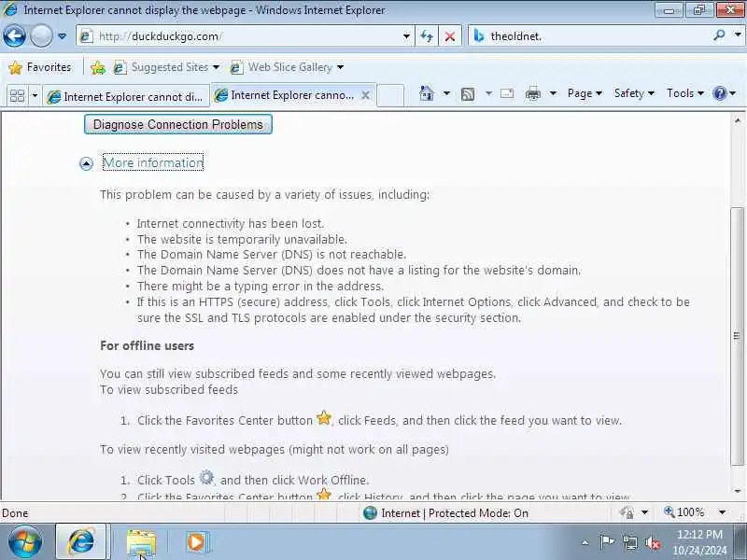Click the network tray icon

(x=629, y=542)
